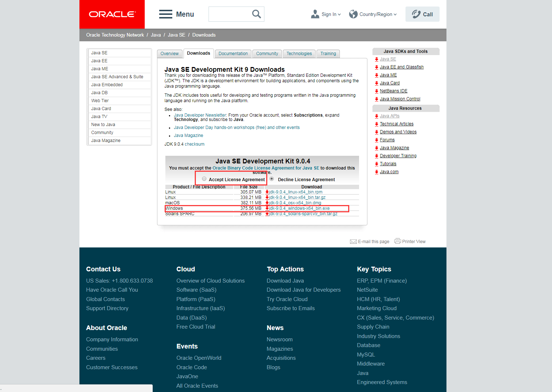Click Oracle OpenWorld under Events
The image size is (552, 392).
[x=199, y=358]
